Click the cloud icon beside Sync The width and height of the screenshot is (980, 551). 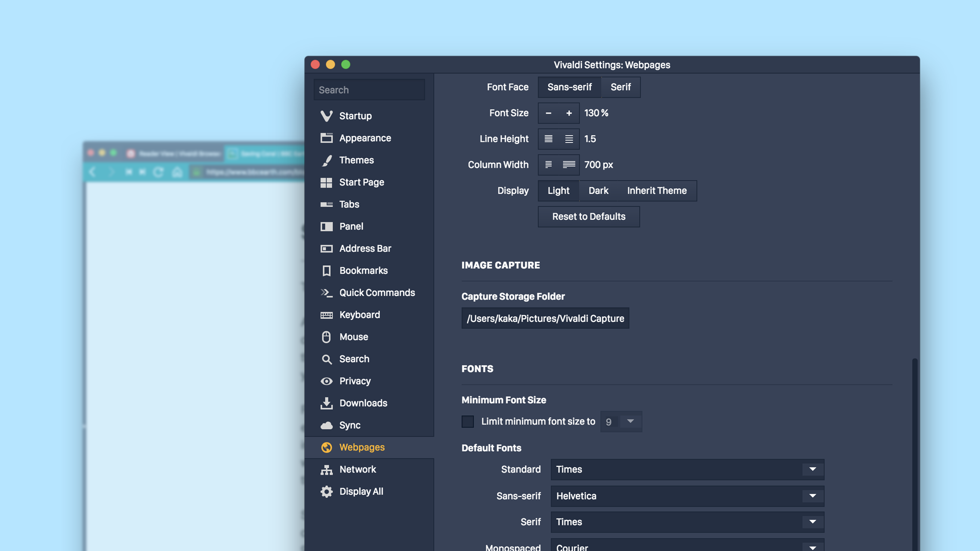[x=327, y=425]
